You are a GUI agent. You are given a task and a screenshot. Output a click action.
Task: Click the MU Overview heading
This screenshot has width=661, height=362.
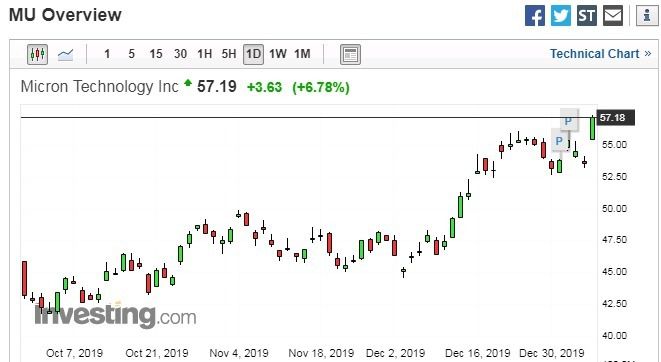click(65, 15)
